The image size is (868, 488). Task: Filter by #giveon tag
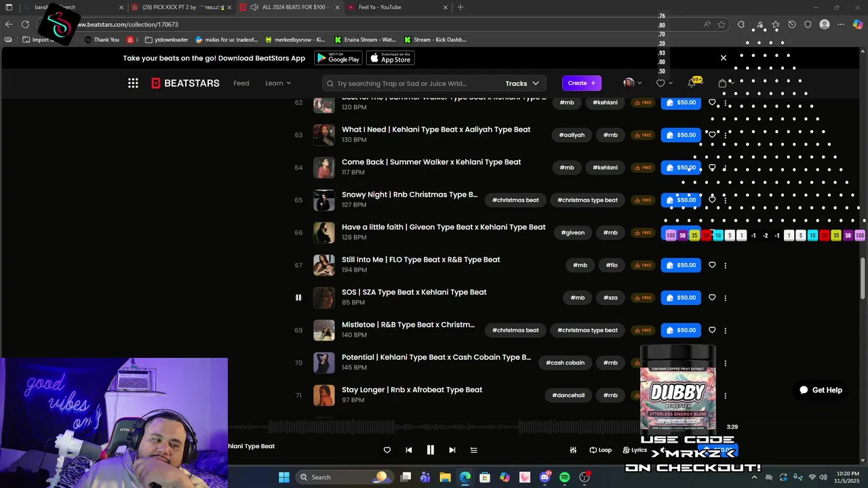pos(573,232)
